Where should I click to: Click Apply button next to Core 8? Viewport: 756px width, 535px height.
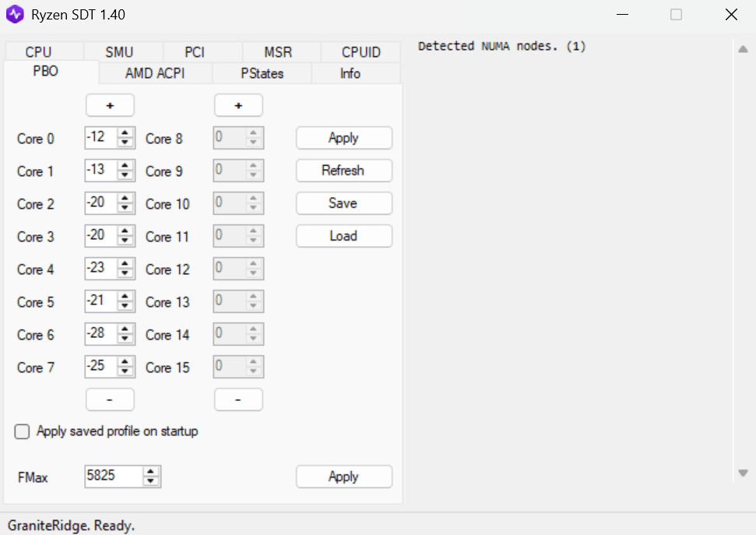[x=343, y=138]
